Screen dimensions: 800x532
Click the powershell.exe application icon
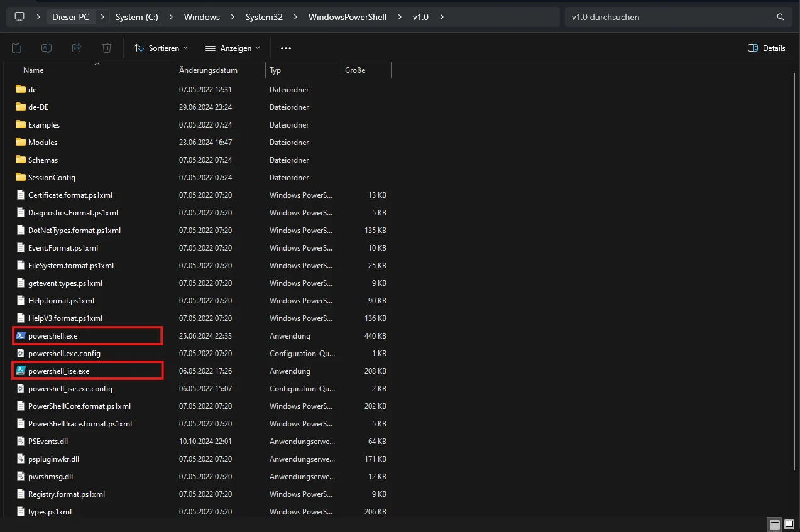tap(21, 336)
